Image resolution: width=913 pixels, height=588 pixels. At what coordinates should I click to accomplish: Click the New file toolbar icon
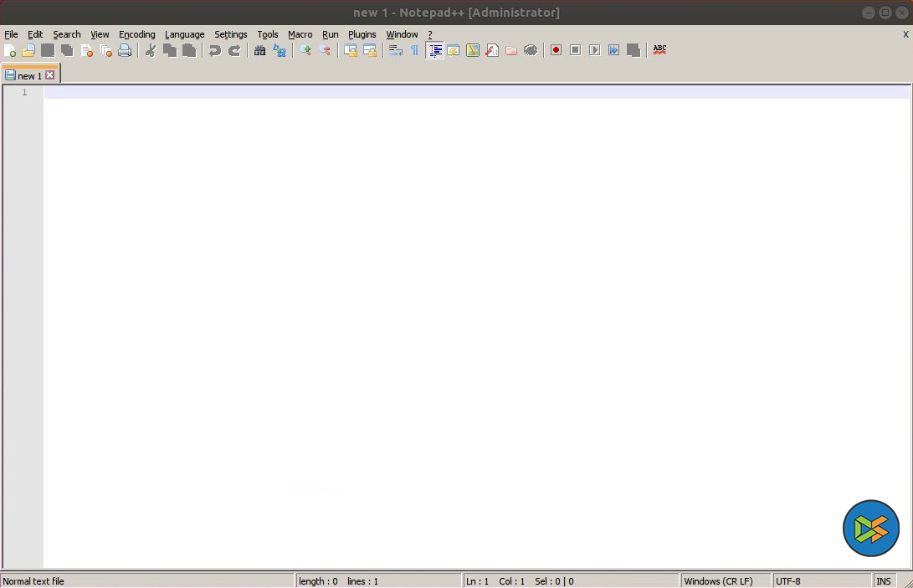coord(10,51)
